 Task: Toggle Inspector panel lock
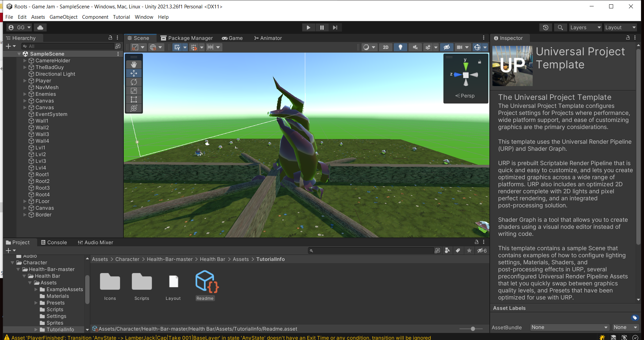(628, 38)
